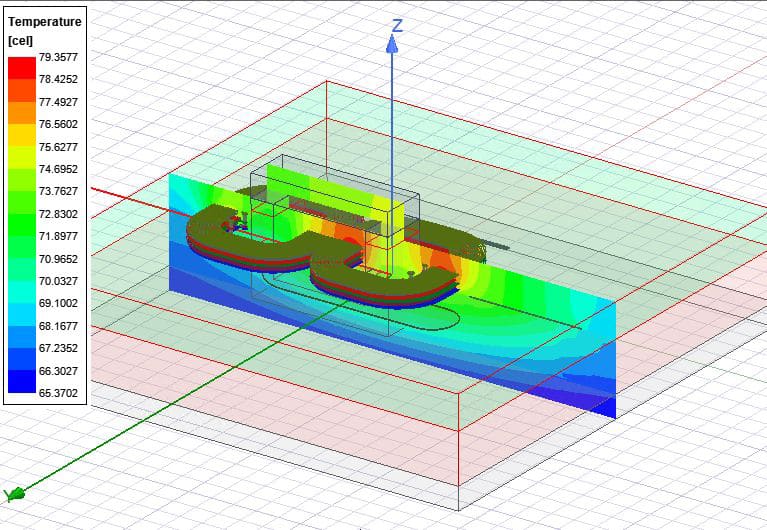Click the Z axis label

(x=398, y=25)
